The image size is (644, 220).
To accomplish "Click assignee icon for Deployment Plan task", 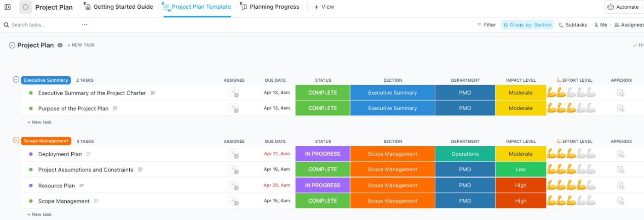I will [x=234, y=154].
